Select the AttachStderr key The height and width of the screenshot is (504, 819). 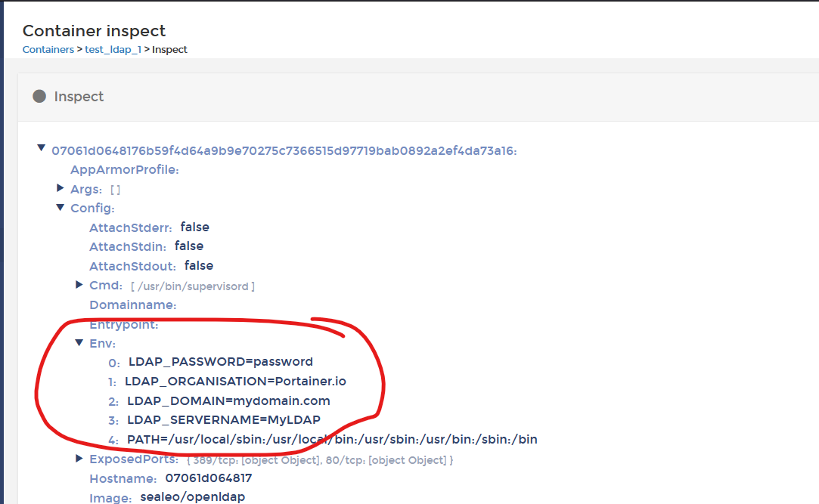coord(131,228)
